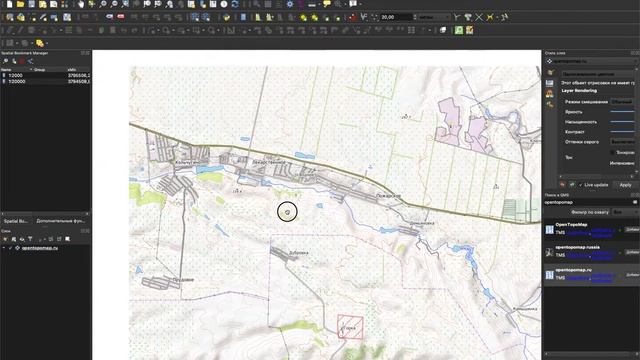The height and width of the screenshot is (360, 640).
Task: Click first icon in Layers panel toolbar
Action: coord(5,239)
